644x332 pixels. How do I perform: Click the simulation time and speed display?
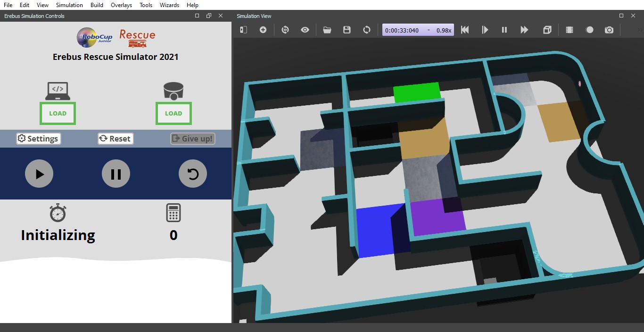[418, 30]
